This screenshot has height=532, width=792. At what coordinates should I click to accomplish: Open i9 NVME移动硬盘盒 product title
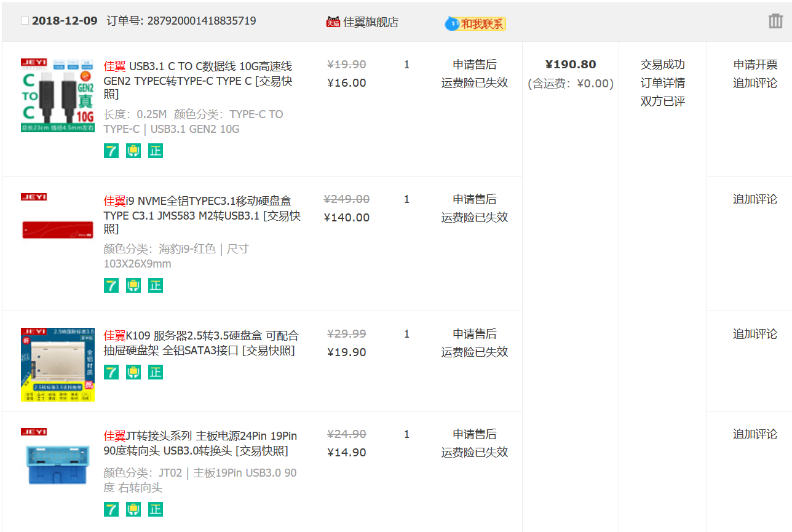(x=202, y=215)
